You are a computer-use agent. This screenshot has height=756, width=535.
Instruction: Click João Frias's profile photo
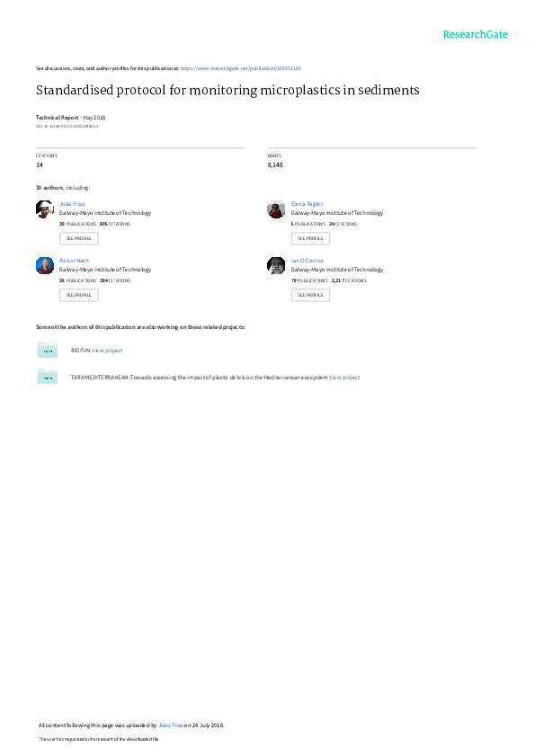point(45,209)
